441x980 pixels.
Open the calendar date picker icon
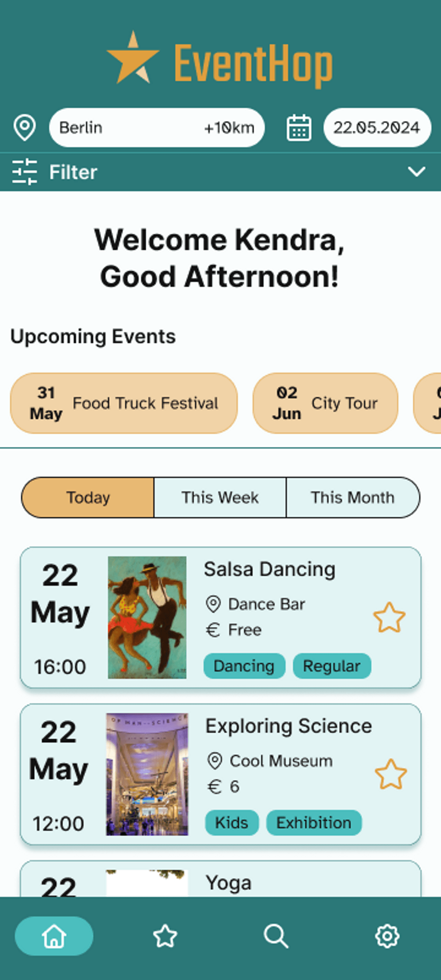point(299,128)
